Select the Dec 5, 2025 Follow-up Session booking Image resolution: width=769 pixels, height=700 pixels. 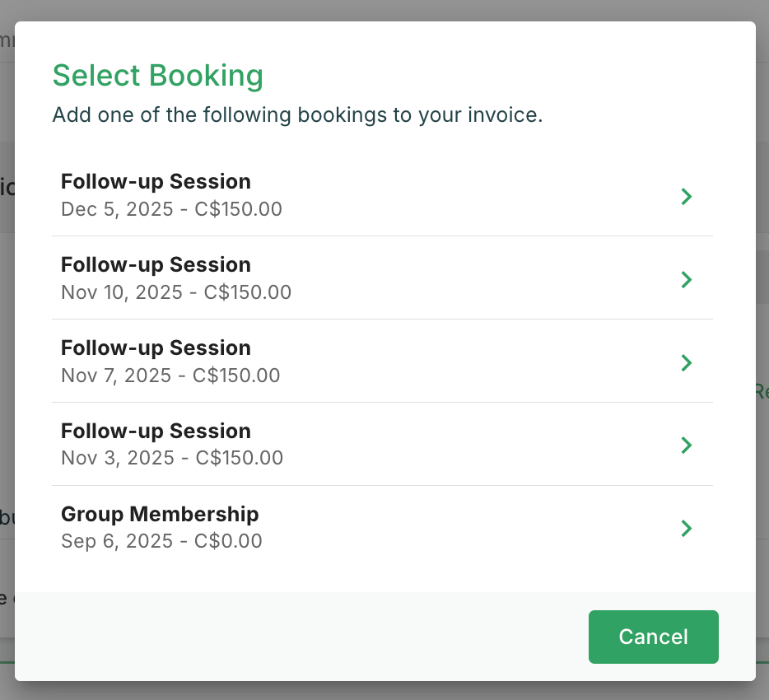156,181
